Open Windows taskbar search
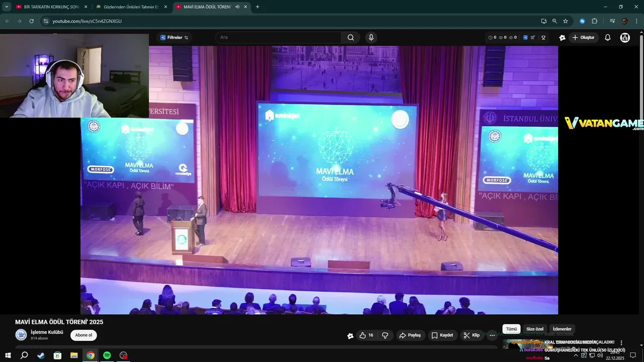 (24, 355)
